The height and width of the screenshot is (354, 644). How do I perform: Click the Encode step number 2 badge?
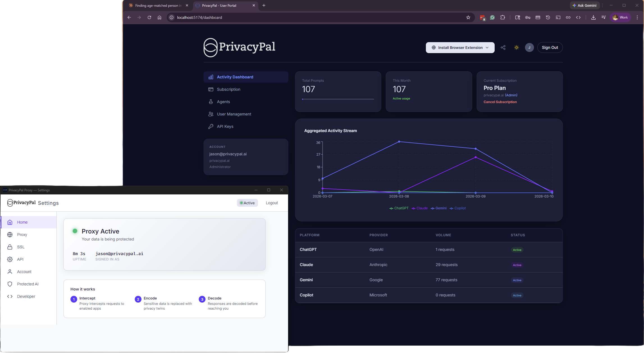[138, 299]
